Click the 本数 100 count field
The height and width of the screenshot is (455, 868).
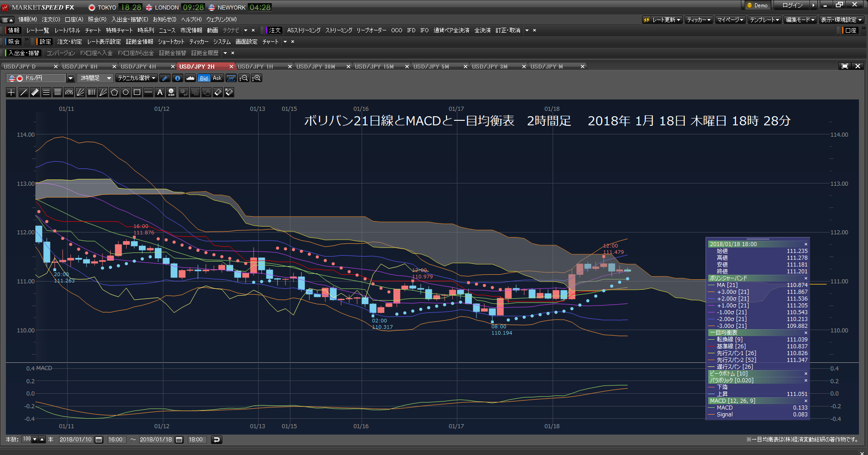(27, 440)
